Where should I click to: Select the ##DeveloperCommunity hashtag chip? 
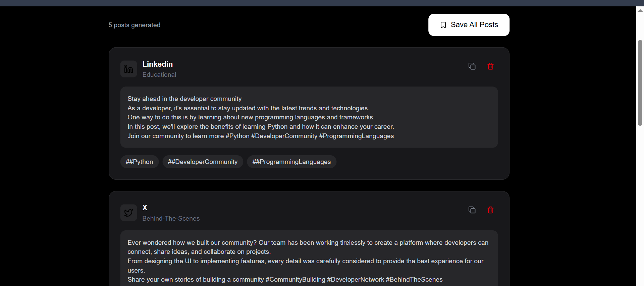(x=203, y=162)
